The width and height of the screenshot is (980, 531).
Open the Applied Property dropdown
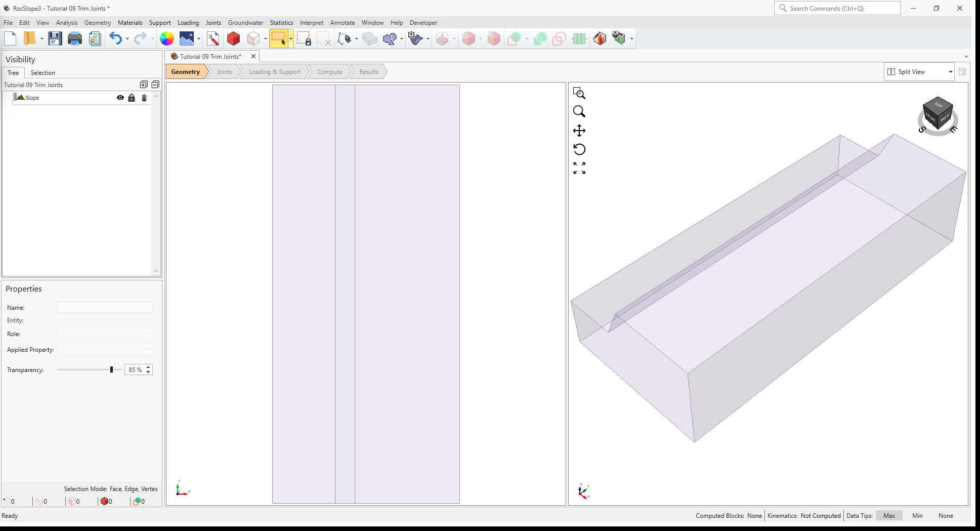pyautogui.click(x=105, y=349)
